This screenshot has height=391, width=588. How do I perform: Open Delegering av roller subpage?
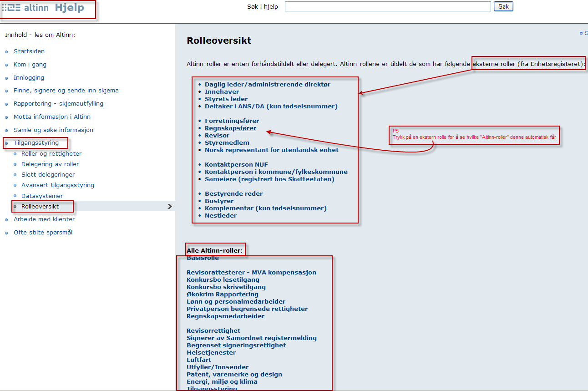coord(50,164)
